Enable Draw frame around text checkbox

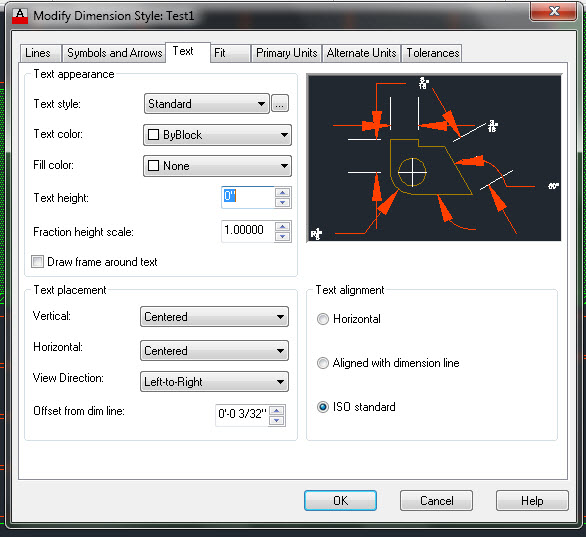pos(37,262)
